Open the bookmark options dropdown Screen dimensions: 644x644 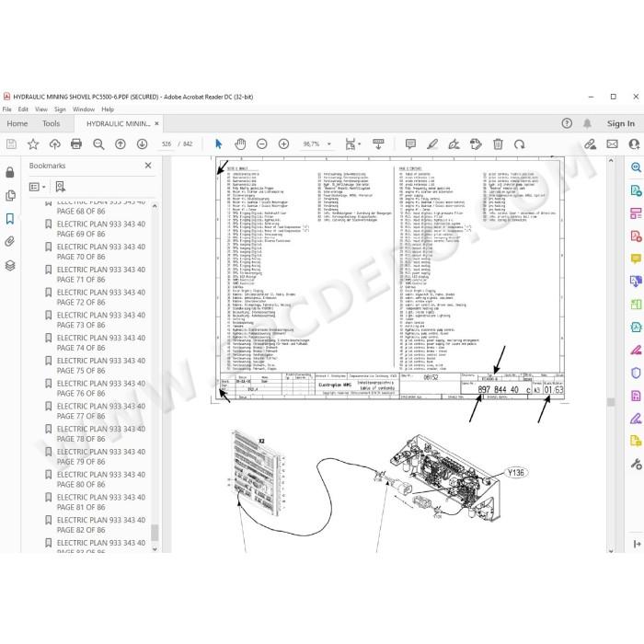[37, 187]
